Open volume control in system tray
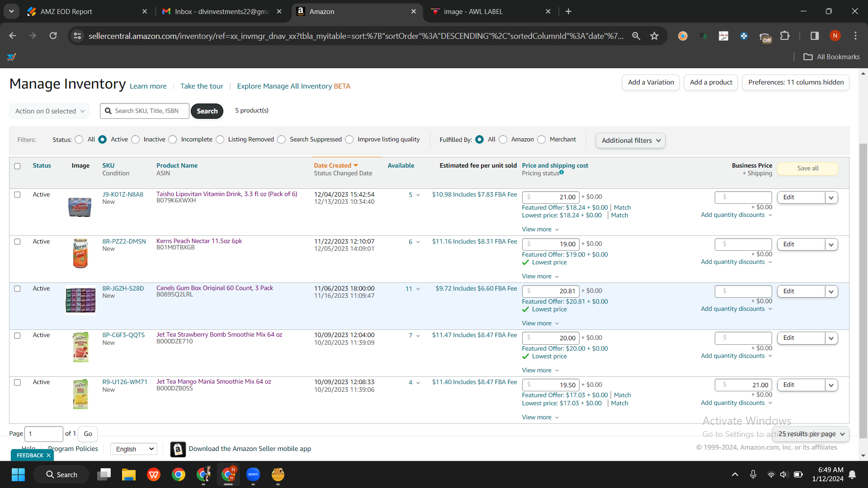868x488 pixels. 784,474
